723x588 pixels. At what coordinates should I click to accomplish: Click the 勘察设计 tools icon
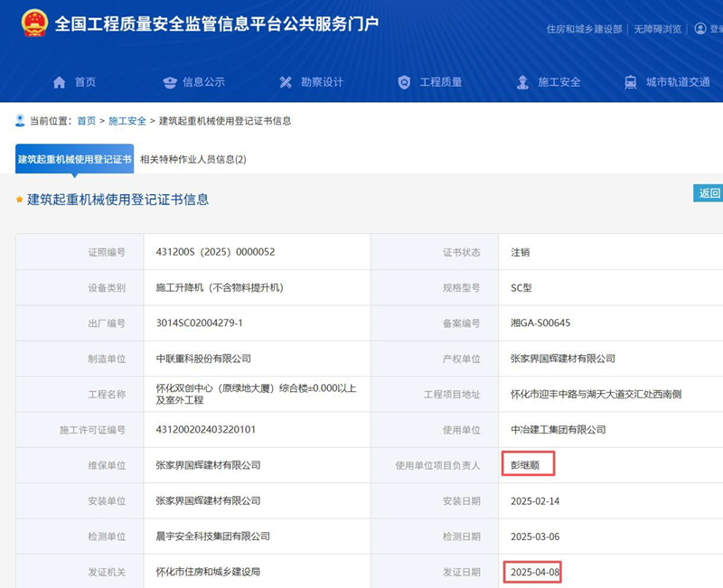[x=286, y=82]
